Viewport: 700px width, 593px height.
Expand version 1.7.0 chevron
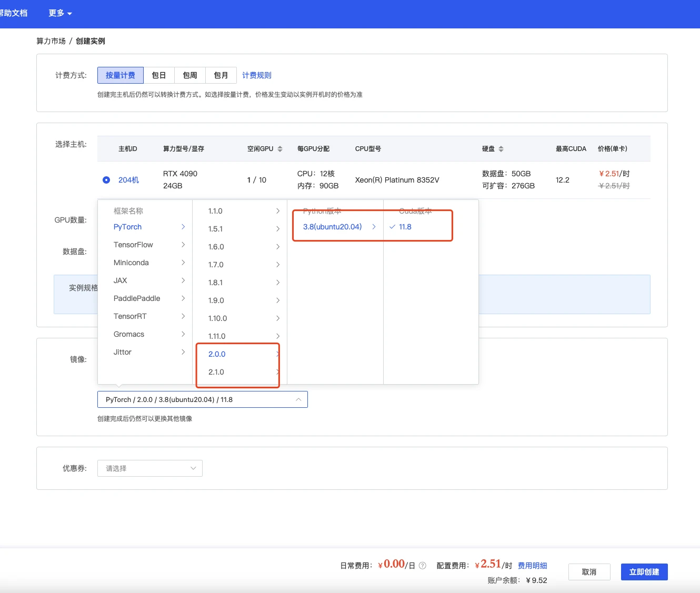[278, 265]
